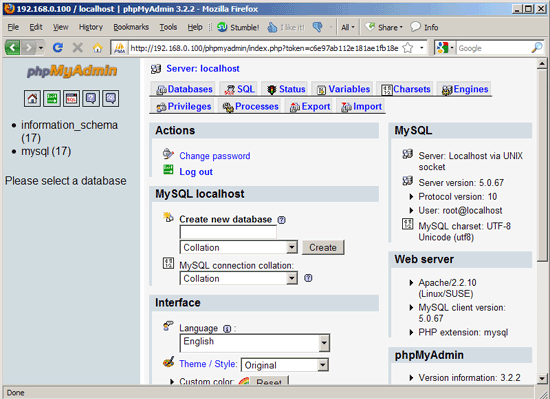Click the Google search input box

(x=494, y=48)
